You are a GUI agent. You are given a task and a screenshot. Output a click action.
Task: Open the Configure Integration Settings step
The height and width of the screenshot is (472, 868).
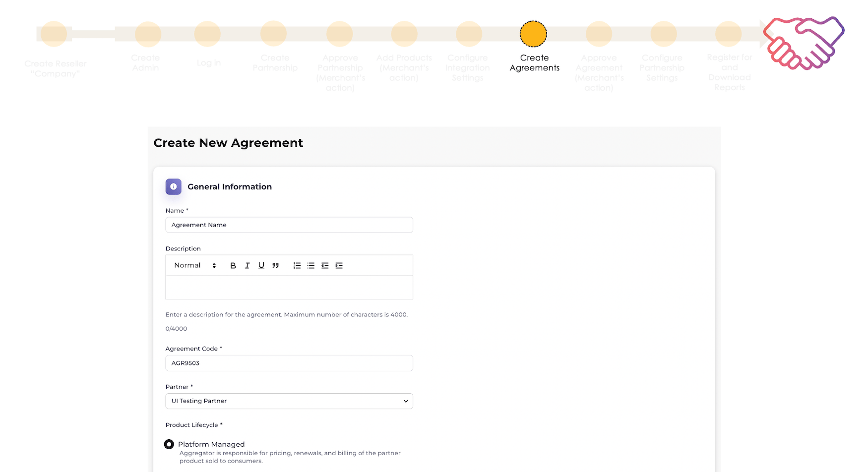coord(469,34)
